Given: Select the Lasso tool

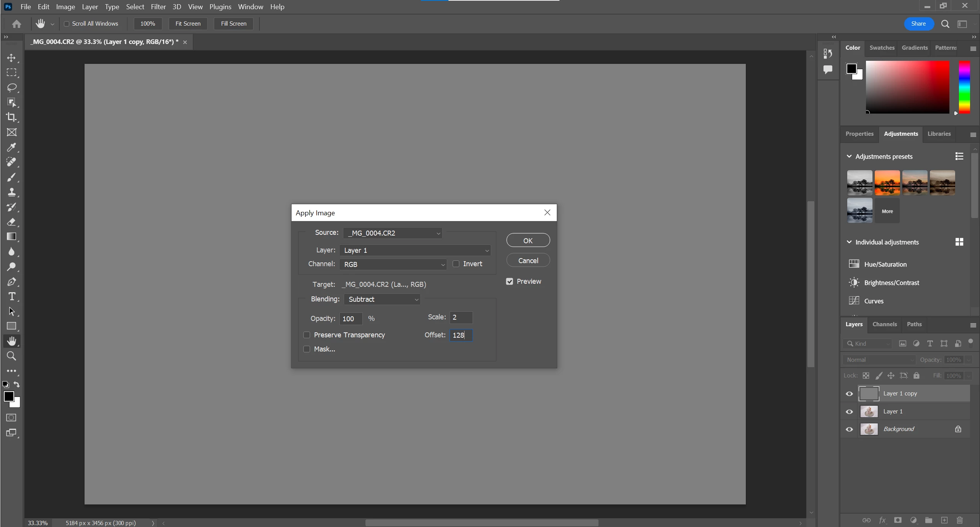Looking at the screenshot, I should click(11, 88).
